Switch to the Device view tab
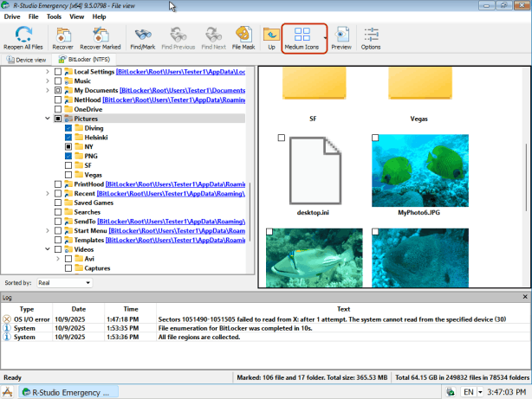This screenshot has height=399, width=532. point(27,60)
